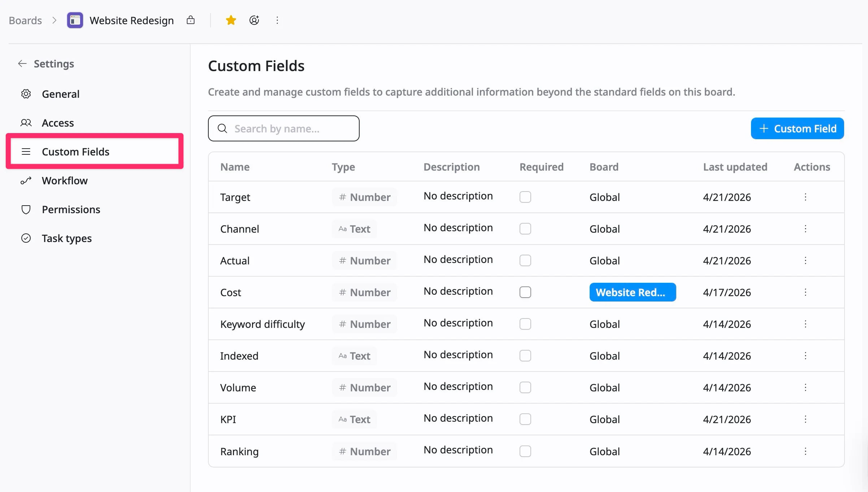Open actions menu for Volume row

[x=805, y=387]
